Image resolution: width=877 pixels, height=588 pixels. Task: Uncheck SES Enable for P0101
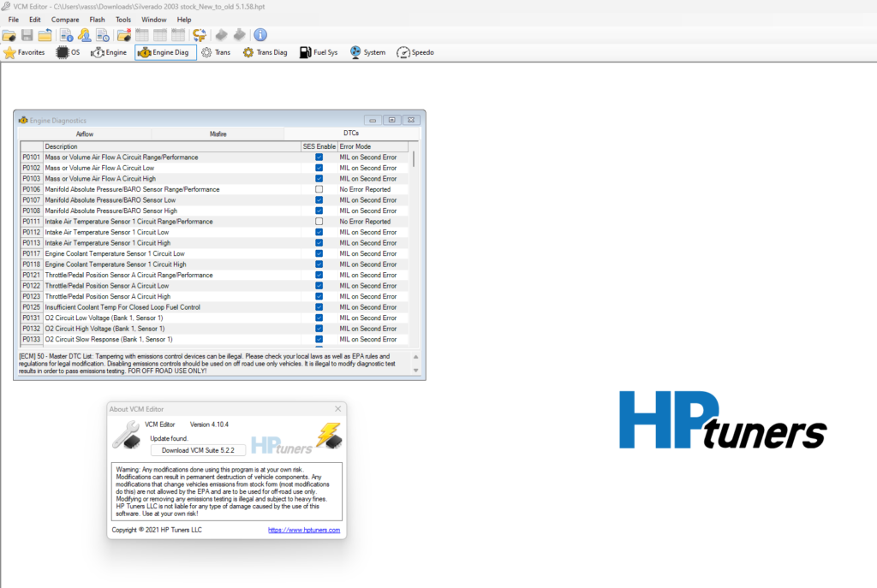pyautogui.click(x=319, y=157)
